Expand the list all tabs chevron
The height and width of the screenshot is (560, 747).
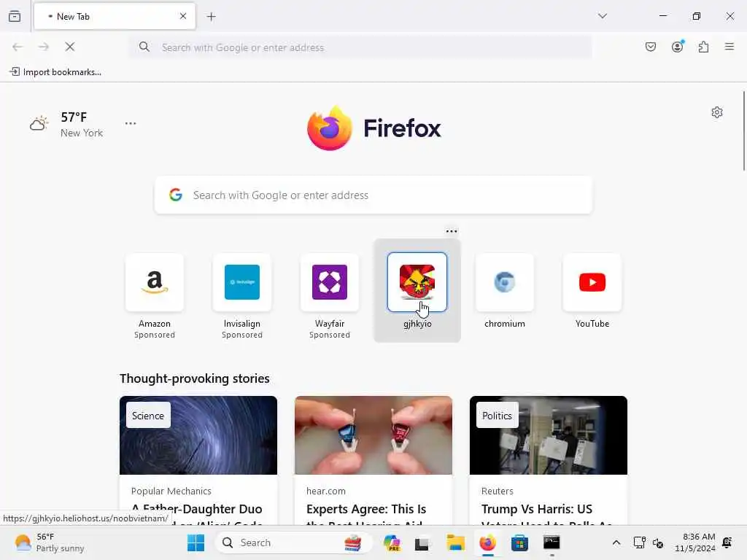pyautogui.click(x=603, y=16)
